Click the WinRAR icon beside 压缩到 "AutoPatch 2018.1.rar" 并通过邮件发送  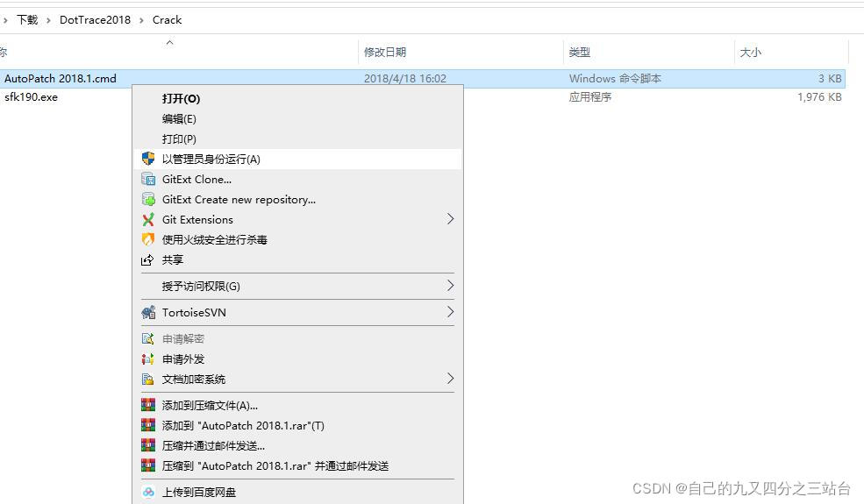147,465
